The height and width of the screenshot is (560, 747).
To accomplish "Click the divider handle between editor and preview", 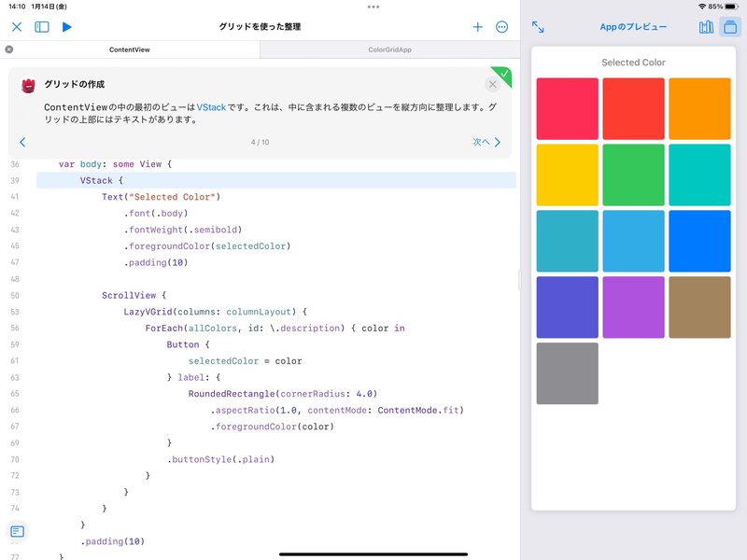I will tap(520, 280).
